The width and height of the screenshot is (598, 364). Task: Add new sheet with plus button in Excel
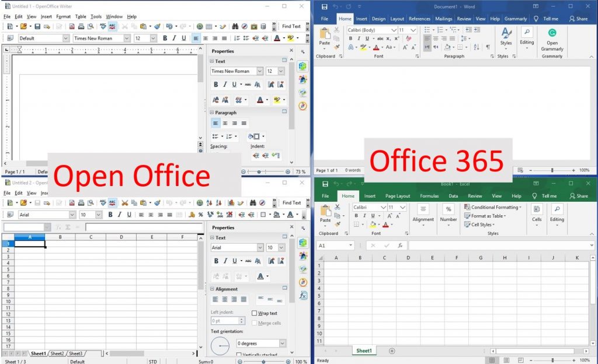pos(392,351)
